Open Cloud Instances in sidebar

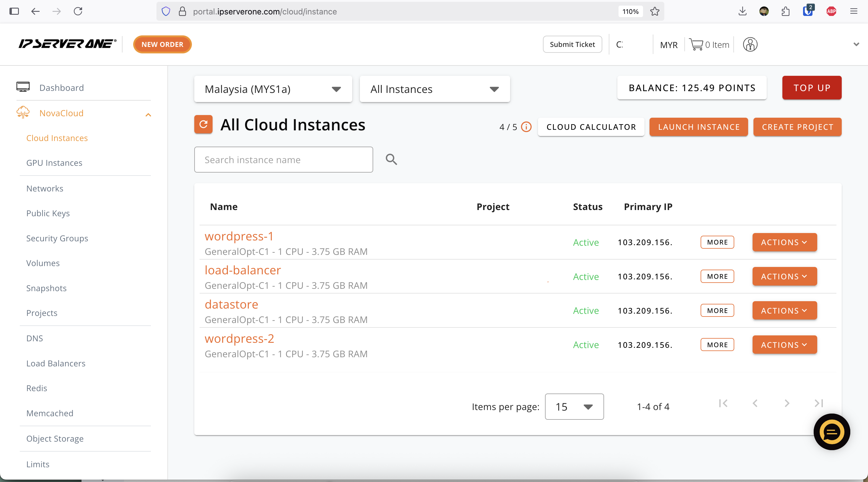tap(57, 138)
